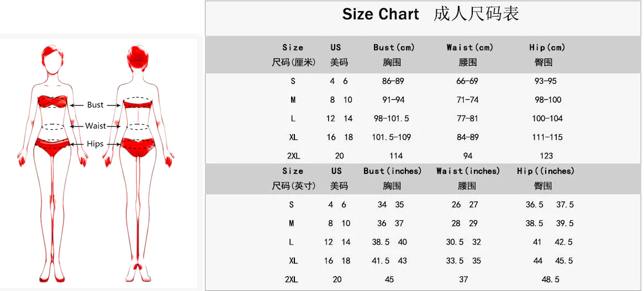
Task: Click the Hip((inches) column header
Action: (546, 171)
